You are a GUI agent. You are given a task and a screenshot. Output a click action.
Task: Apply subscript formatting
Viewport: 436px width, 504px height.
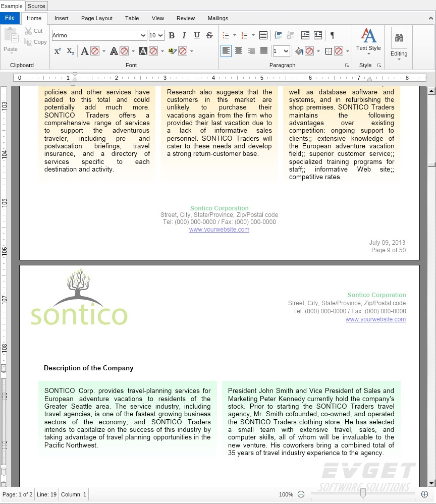71,51
